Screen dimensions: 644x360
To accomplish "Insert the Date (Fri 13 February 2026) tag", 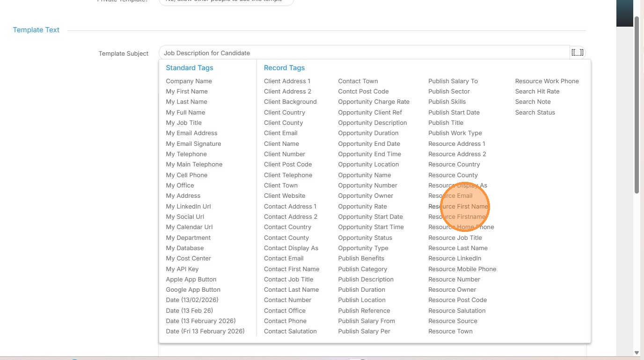I will point(205,331).
